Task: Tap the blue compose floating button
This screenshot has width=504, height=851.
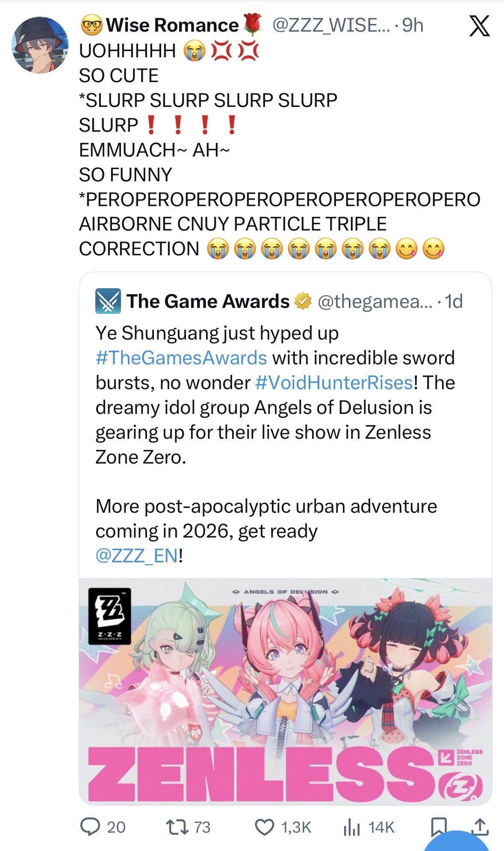Action: tap(457, 841)
